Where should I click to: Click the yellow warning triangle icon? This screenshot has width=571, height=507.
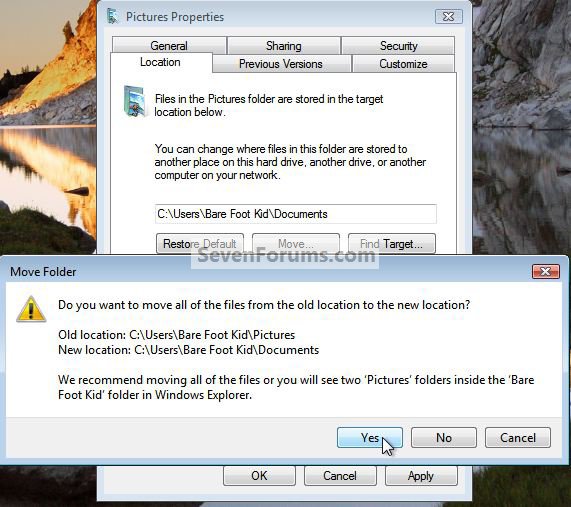[x=31, y=309]
